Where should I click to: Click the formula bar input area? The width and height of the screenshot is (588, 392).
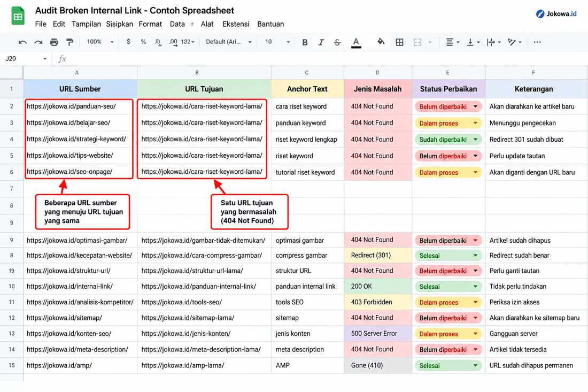[326, 58]
